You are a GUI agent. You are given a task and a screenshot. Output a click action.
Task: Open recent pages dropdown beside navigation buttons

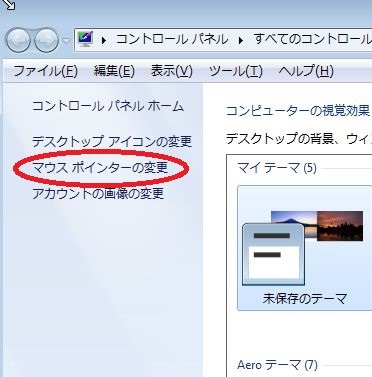coord(66,41)
